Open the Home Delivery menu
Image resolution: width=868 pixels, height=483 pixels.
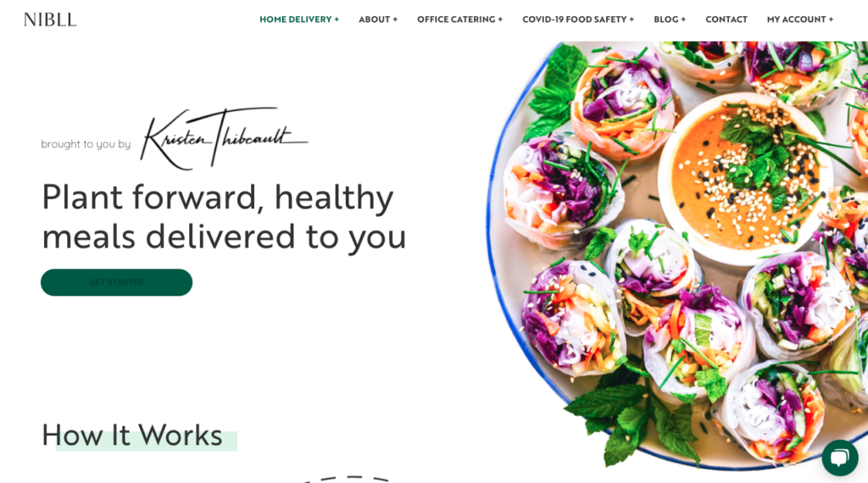299,19
